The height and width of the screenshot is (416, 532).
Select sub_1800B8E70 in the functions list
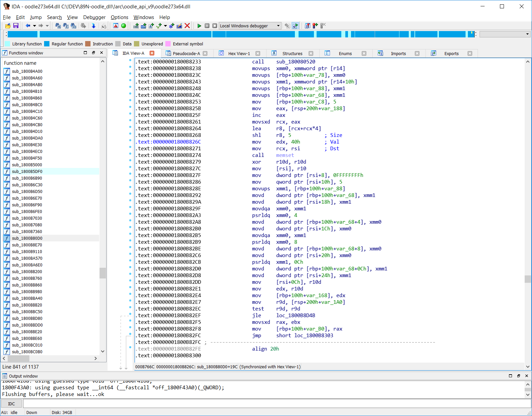[x=27, y=245]
